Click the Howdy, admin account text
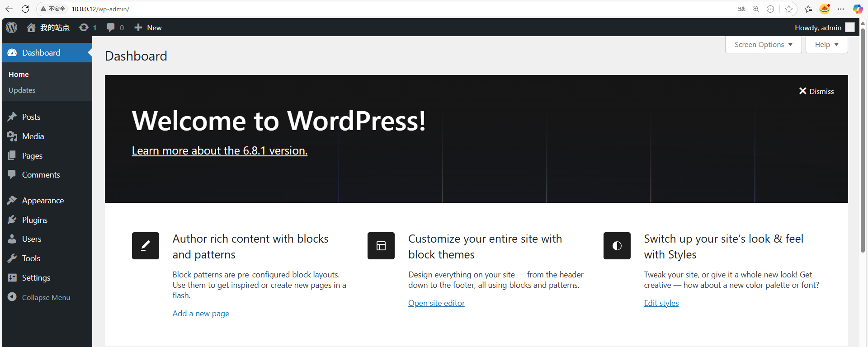This screenshot has height=347, width=868. coord(818,28)
